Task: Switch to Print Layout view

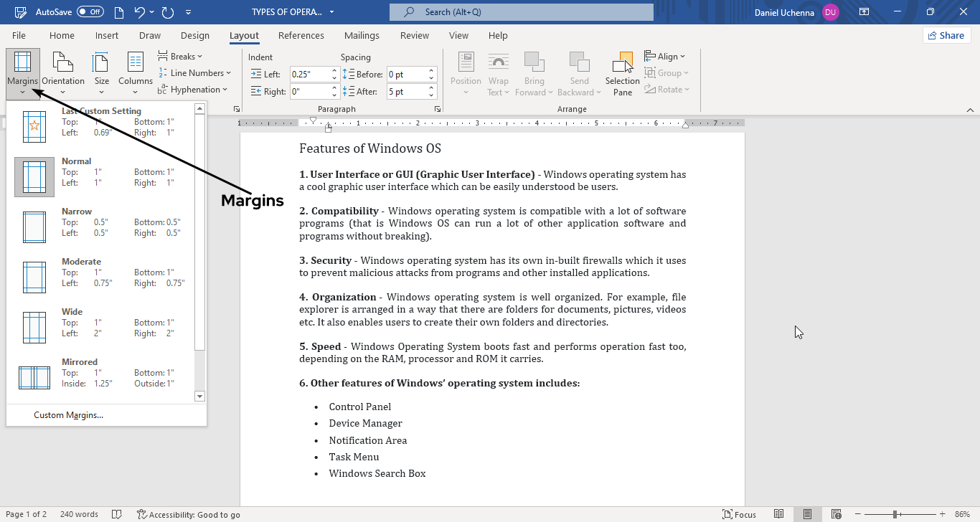Action: [x=807, y=514]
